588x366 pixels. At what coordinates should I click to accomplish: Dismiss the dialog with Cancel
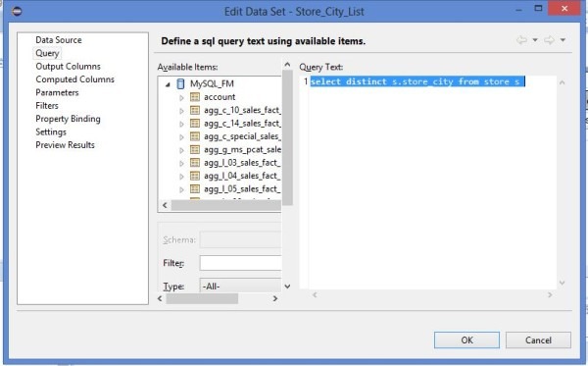(538, 340)
